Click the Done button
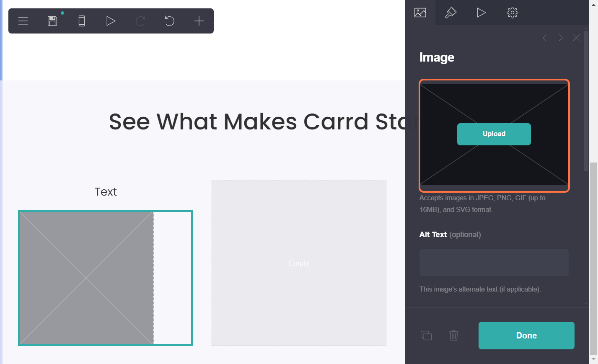The width and height of the screenshot is (598, 364). (526, 336)
